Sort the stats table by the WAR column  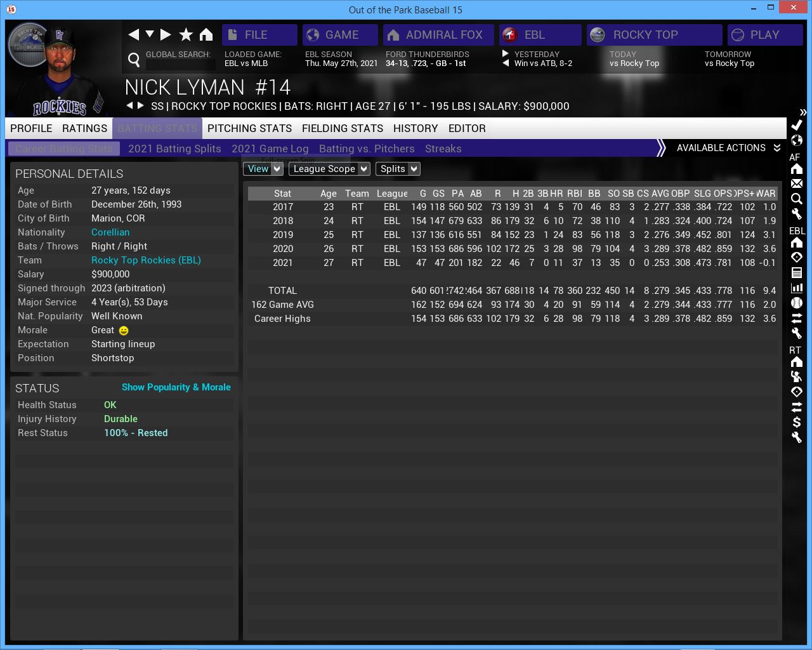tap(767, 194)
